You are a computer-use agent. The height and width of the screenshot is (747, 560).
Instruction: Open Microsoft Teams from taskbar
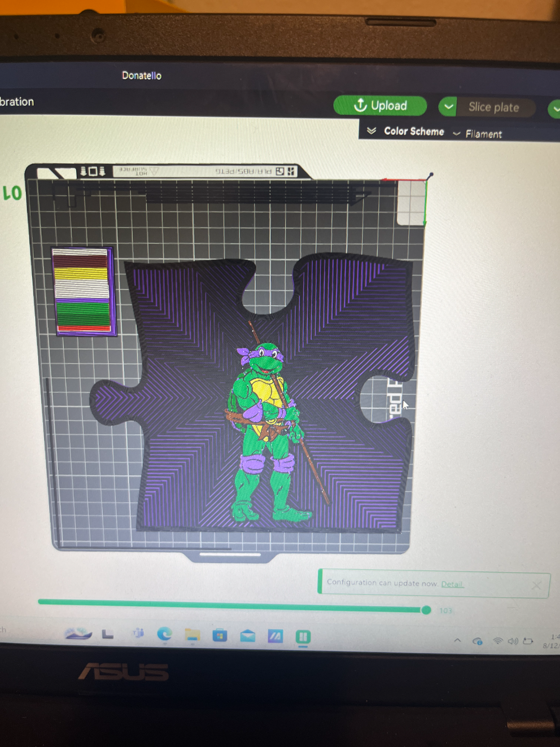(138, 633)
